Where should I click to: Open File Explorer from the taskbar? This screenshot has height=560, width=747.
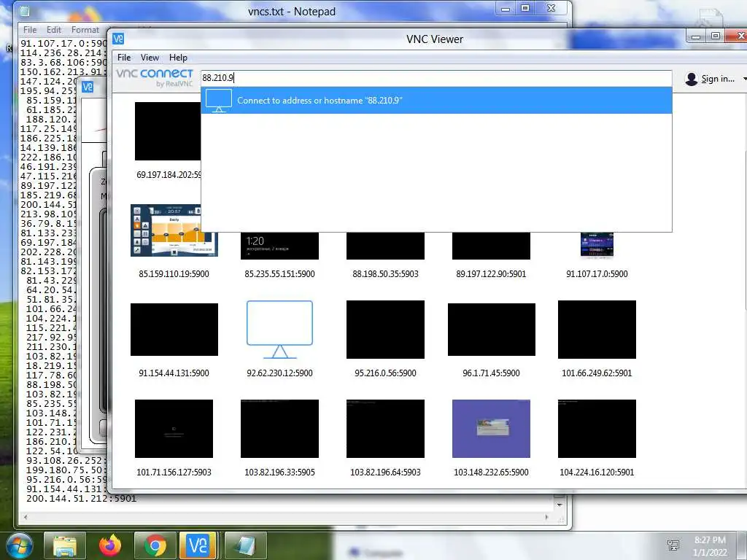[65, 545]
